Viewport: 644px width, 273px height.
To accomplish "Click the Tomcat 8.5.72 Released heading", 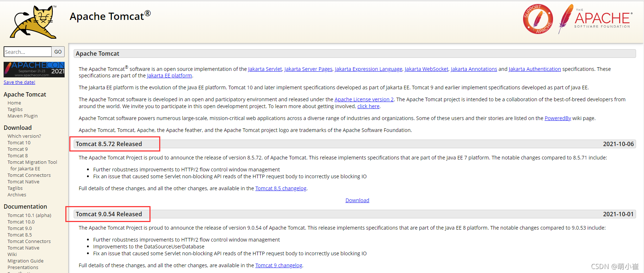I will 109,144.
